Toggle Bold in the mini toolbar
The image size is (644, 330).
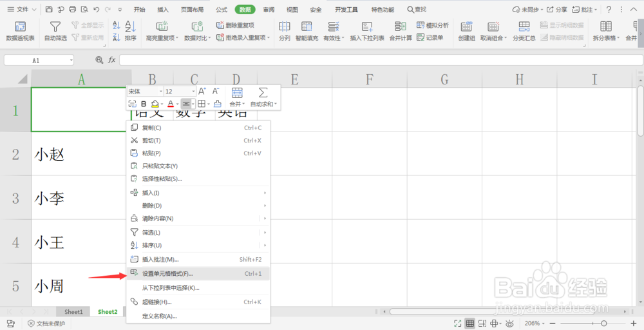click(144, 104)
